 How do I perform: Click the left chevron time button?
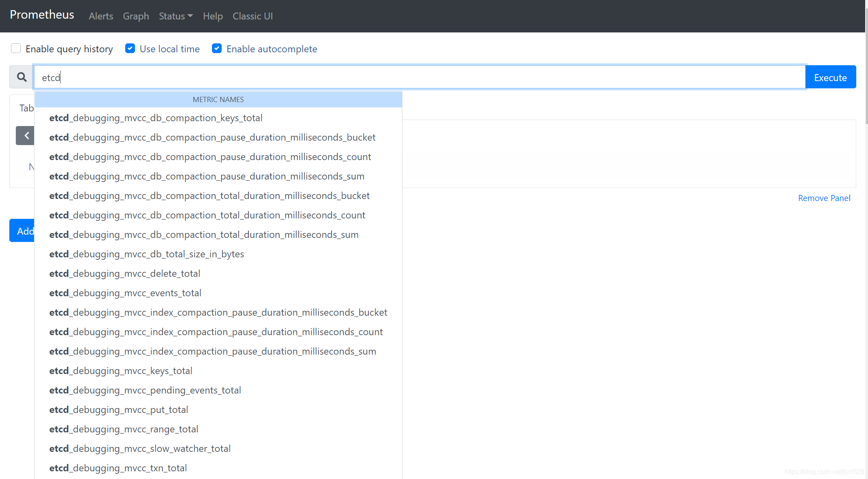pos(25,135)
